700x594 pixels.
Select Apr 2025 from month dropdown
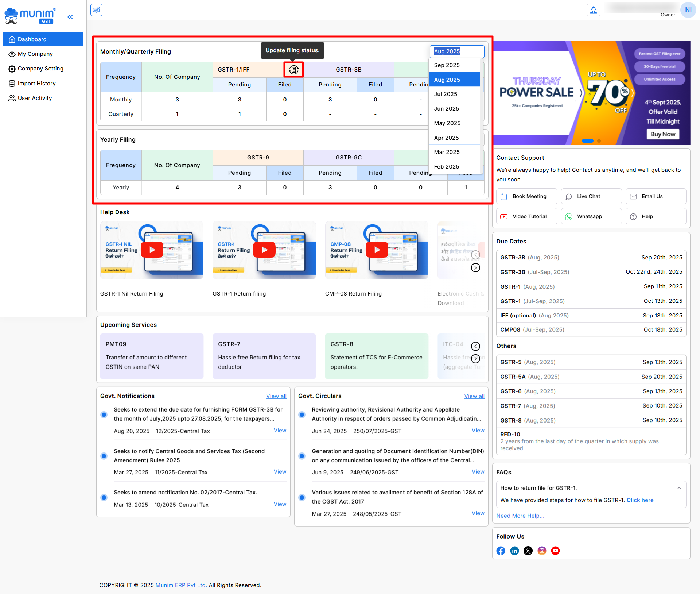coord(454,138)
